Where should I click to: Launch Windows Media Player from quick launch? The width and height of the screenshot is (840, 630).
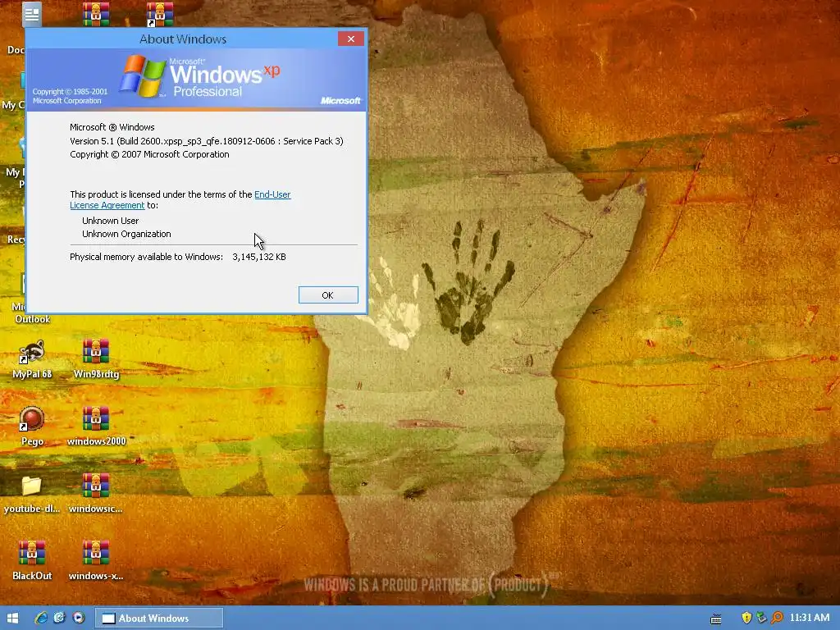[x=78, y=618]
